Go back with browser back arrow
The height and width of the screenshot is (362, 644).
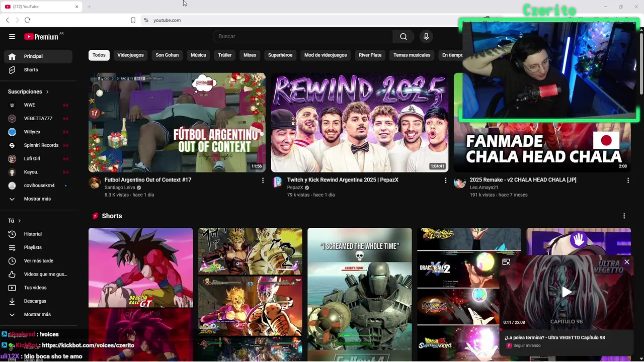[7, 20]
